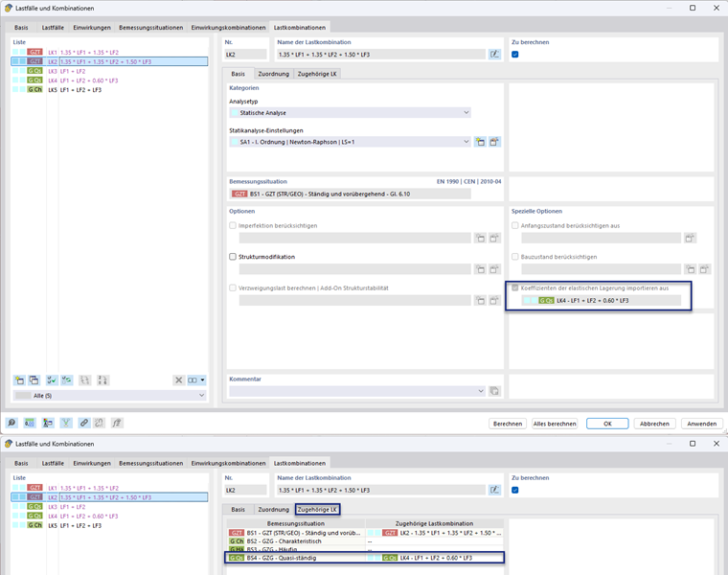Toggle 'Anfangszustand berücksichtigen aus' checkbox

tap(515, 225)
